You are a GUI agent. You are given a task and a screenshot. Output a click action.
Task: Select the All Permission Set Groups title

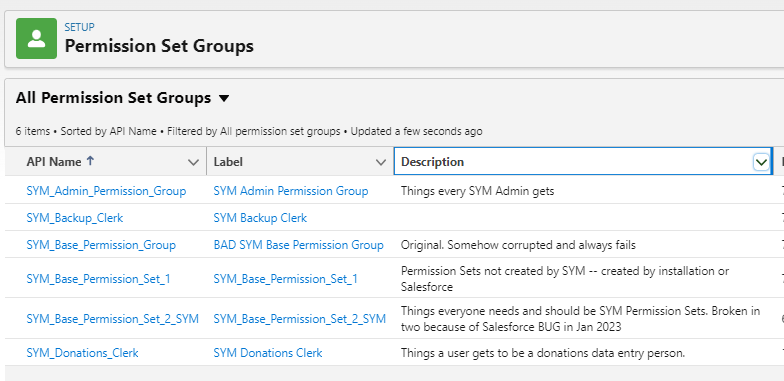[x=114, y=98]
